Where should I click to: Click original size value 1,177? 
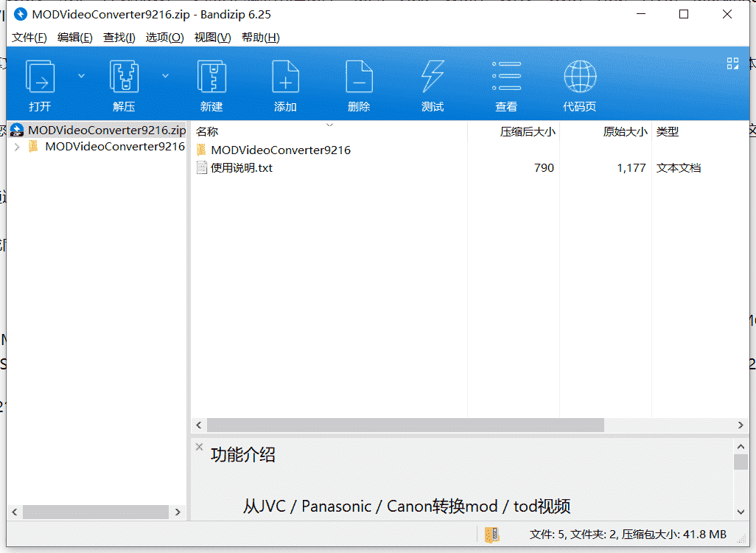pos(631,168)
